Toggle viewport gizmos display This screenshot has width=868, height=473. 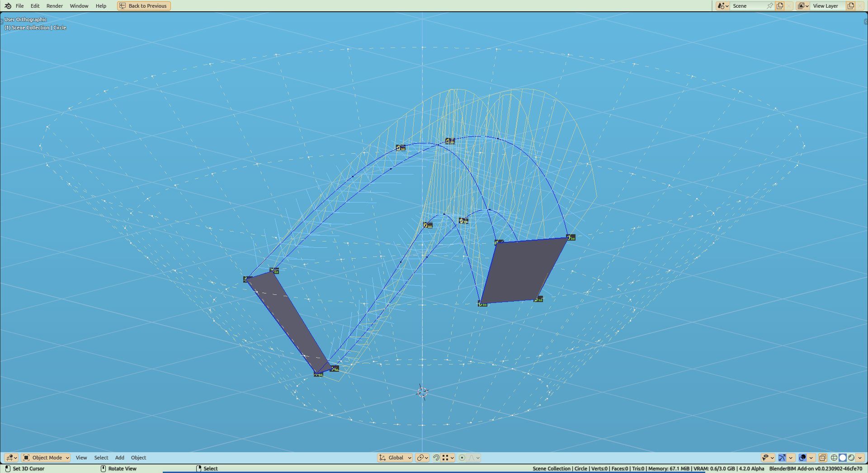coord(782,458)
